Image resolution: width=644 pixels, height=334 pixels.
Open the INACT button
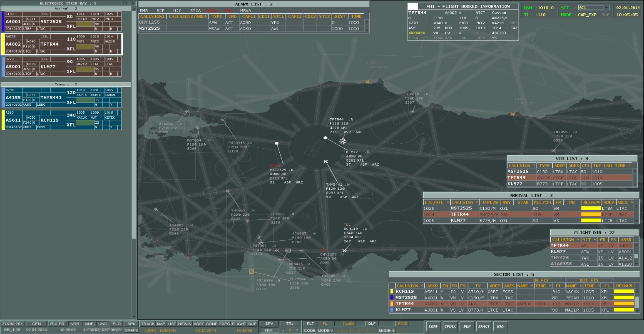pyautogui.click(x=484, y=326)
